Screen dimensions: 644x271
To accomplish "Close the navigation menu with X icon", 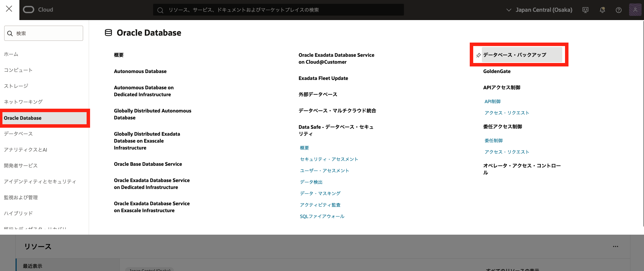I will coord(9,9).
